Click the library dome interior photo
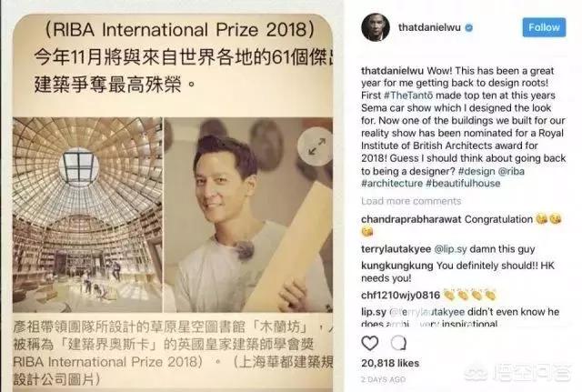The image size is (582, 392). tap(87, 215)
